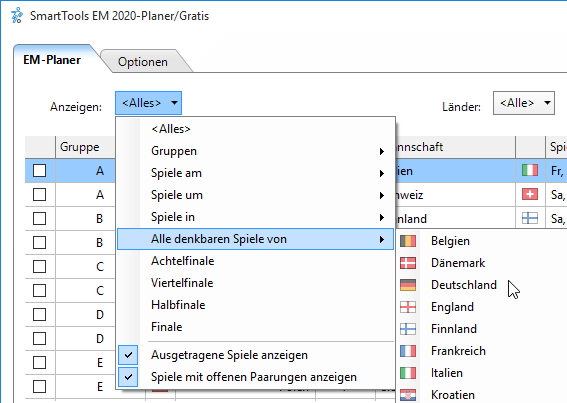
Task: Tick the checkbox of the first Gruppe B row
Action: (39, 219)
